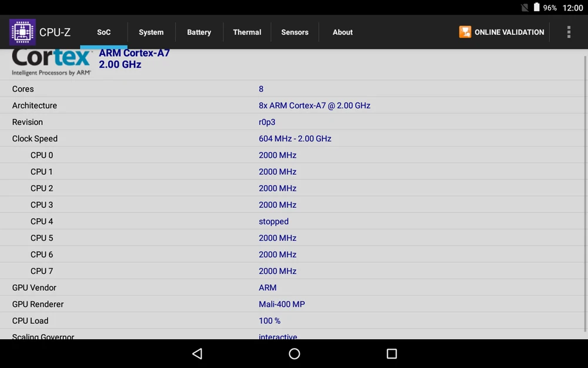Select the GPU Renderer label
588x368 pixels.
coord(38,304)
